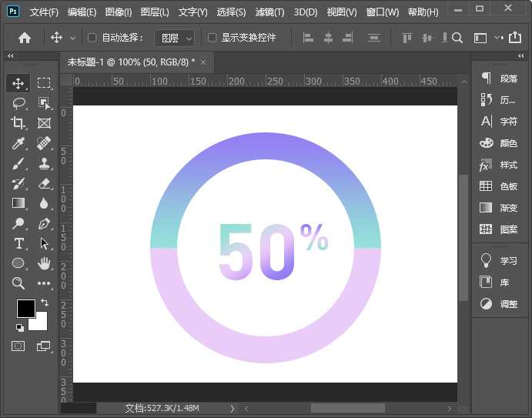Click the white background color swatch
The width and height of the screenshot is (532, 418).
click(40, 323)
